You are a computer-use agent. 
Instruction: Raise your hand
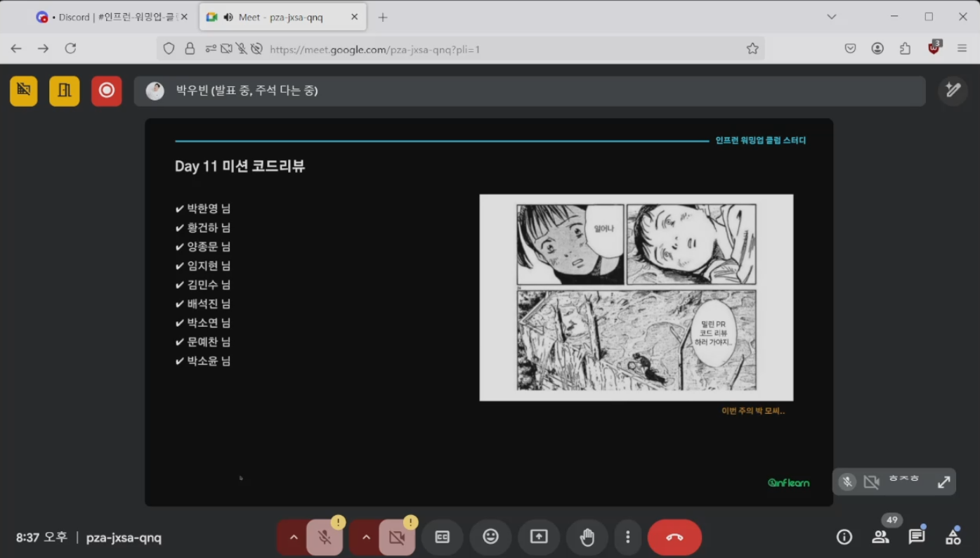[x=587, y=538]
